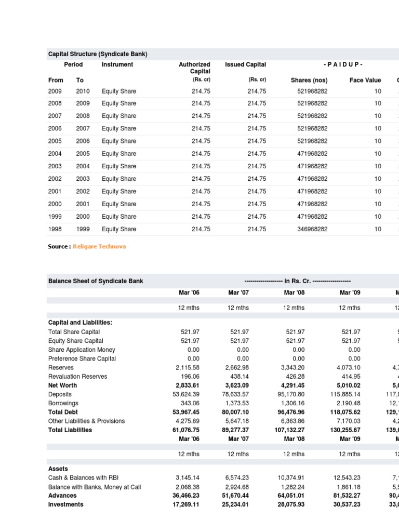Select the Net Worth row label

pos(62,385)
